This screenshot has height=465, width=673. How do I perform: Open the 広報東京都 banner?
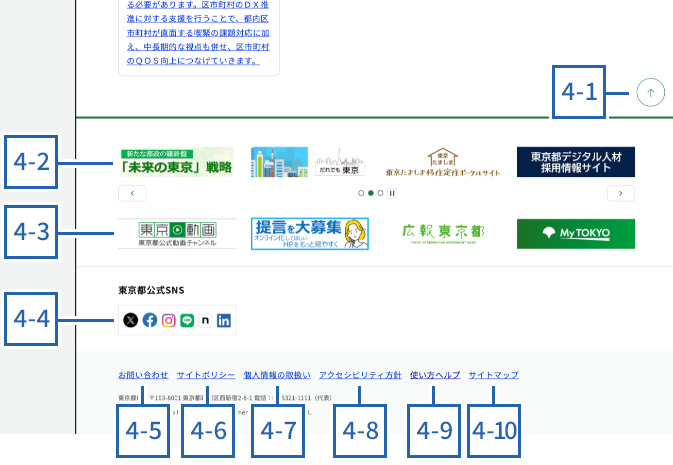pos(443,234)
